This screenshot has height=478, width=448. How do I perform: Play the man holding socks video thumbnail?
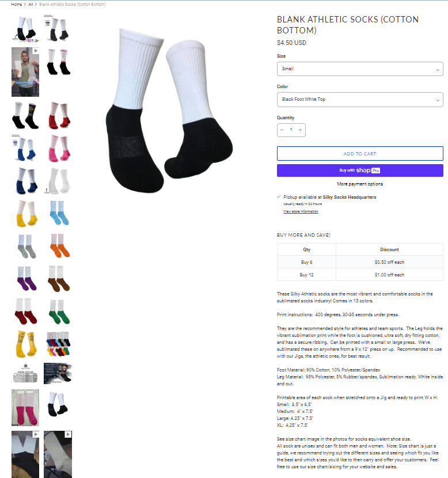click(x=25, y=72)
